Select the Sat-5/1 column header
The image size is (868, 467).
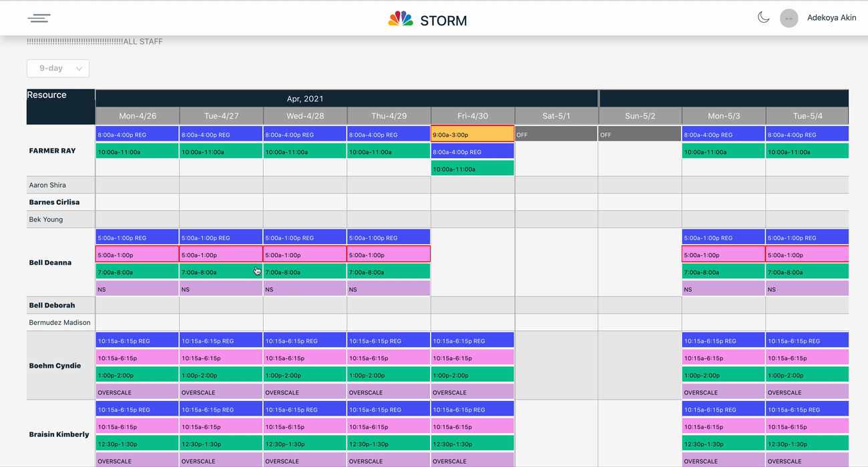click(556, 115)
